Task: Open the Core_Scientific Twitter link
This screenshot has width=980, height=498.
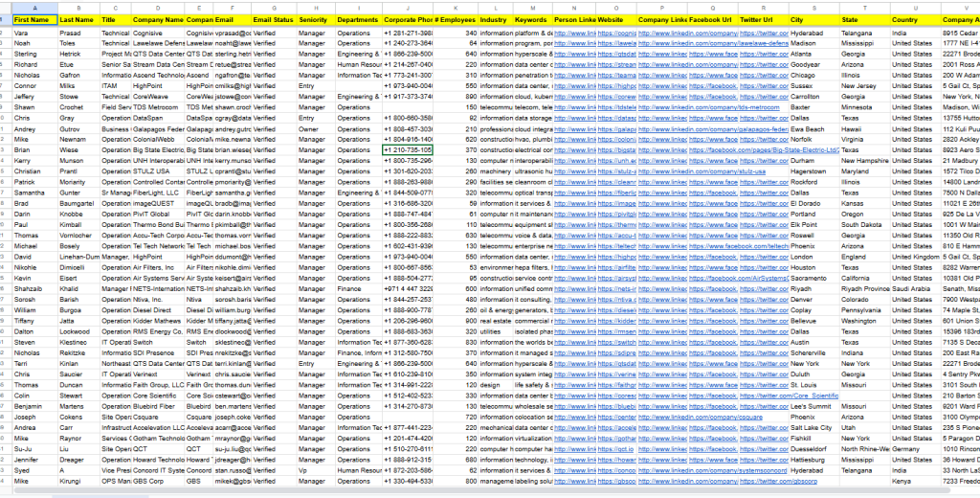Action: click(x=789, y=396)
